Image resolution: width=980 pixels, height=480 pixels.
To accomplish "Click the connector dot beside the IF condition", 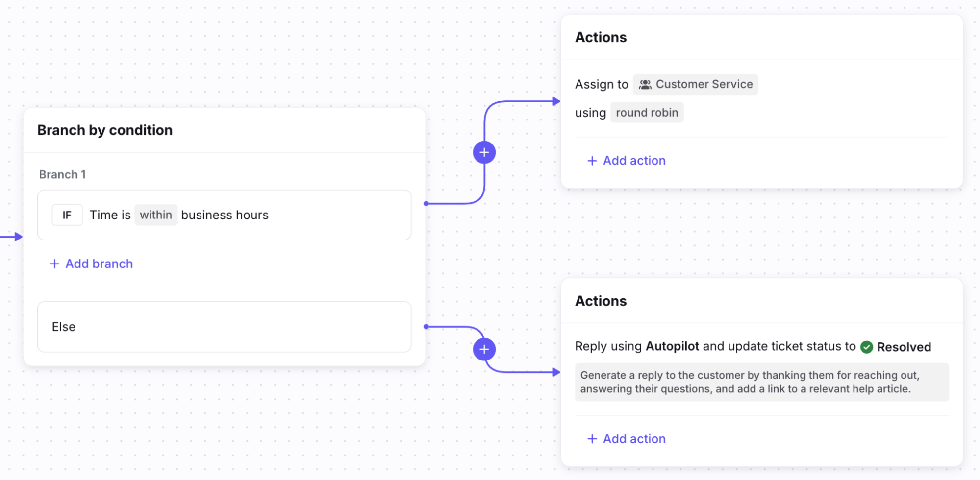I will point(426,203).
